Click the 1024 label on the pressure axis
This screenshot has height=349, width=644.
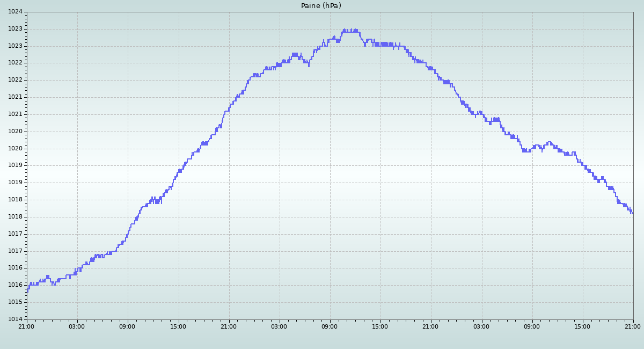coord(16,12)
